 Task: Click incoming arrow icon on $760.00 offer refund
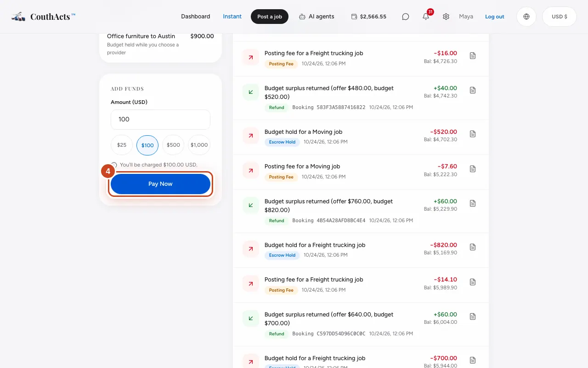point(251,205)
